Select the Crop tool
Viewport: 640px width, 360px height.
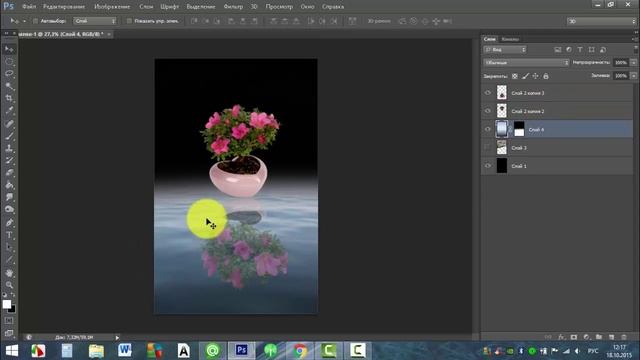click(9, 98)
